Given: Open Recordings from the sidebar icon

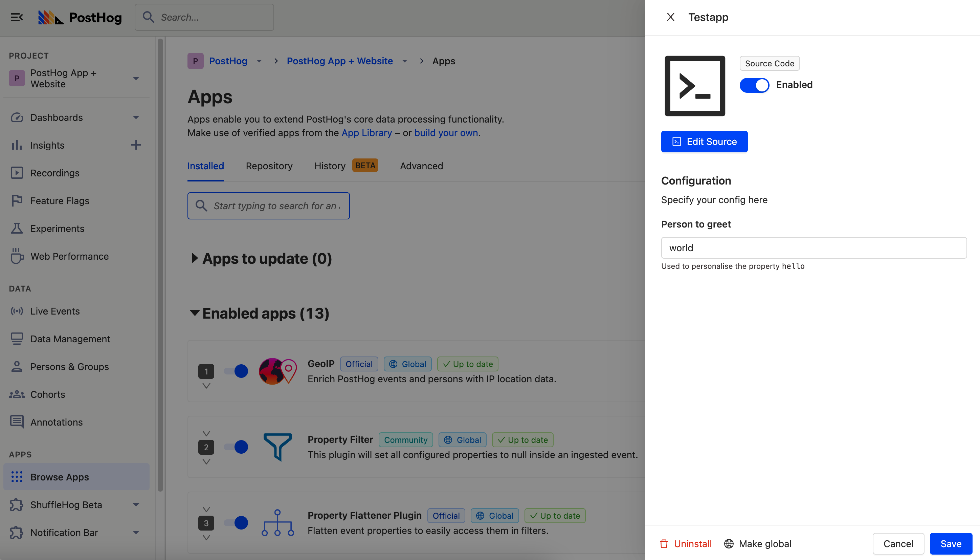Looking at the screenshot, I should pos(17,173).
